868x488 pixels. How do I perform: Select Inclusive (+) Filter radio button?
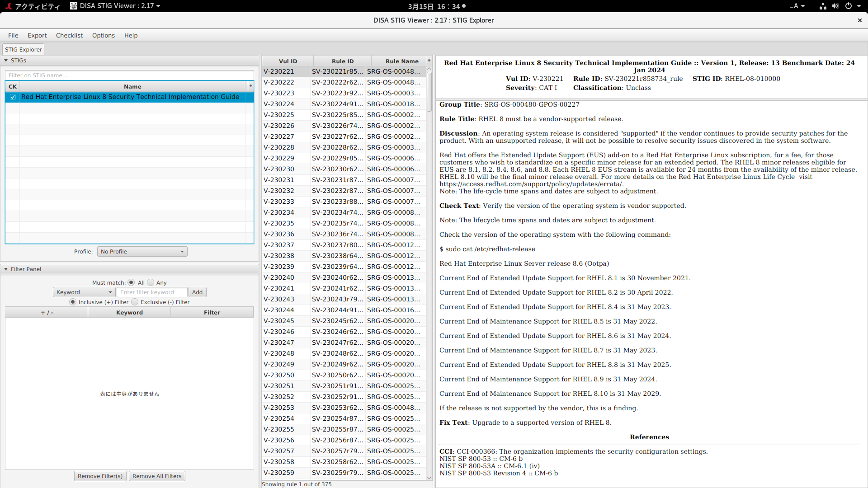(73, 302)
